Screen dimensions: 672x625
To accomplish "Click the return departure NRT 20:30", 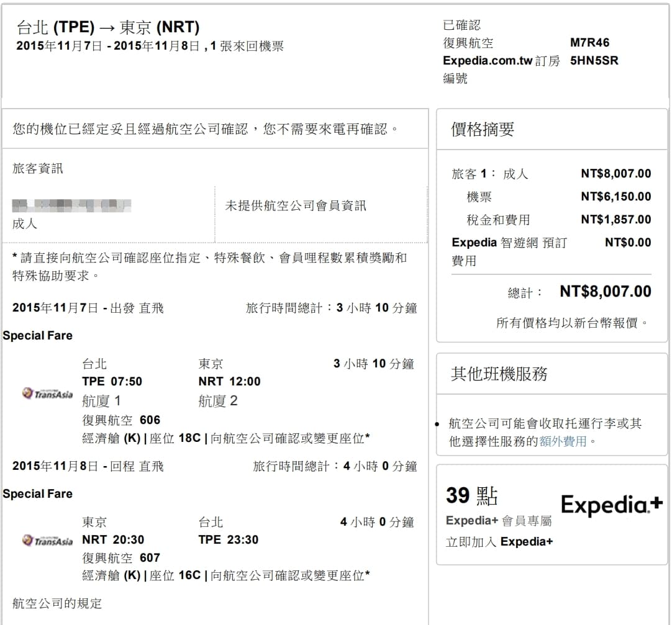I will [x=113, y=540].
